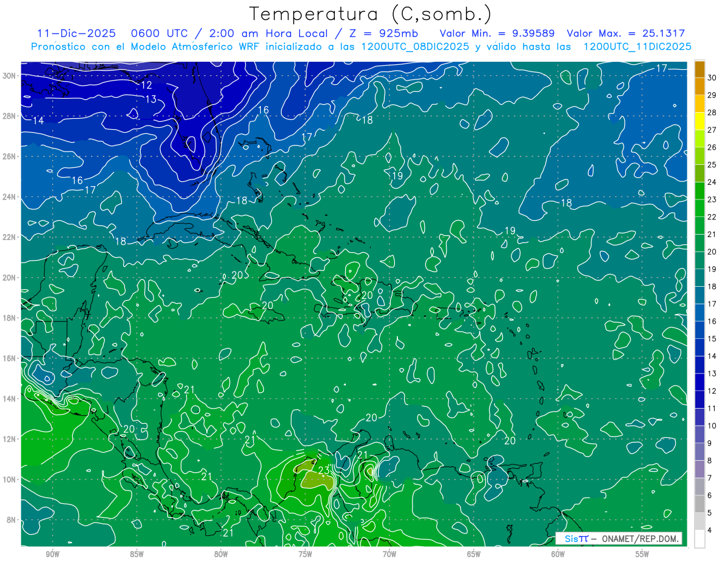Click the '4' value on the color scale
Screen dimensions: 728x562
[x=711, y=530]
